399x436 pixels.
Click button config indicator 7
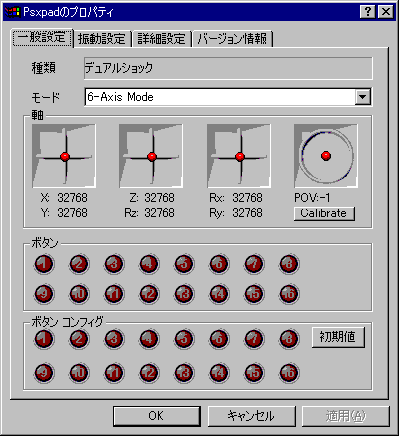tap(254, 339)
